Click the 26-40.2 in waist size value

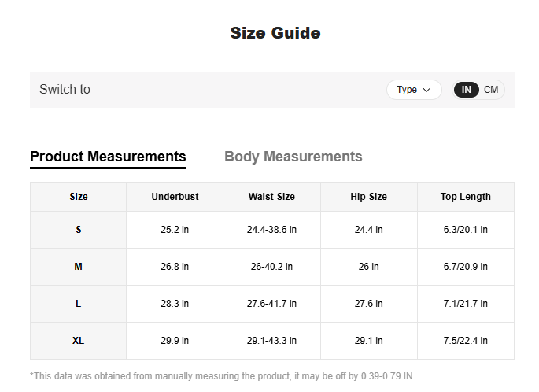271,267
